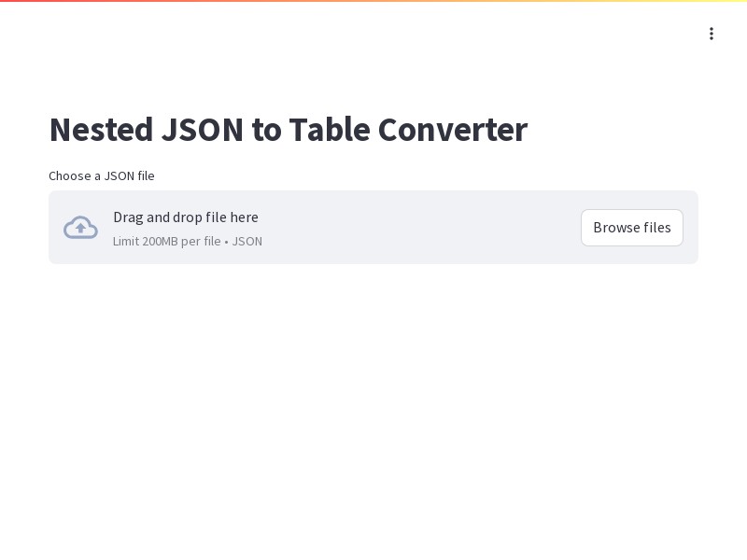Open the three-dot main menu
The image size is (747, 560).
pos(711,34)
